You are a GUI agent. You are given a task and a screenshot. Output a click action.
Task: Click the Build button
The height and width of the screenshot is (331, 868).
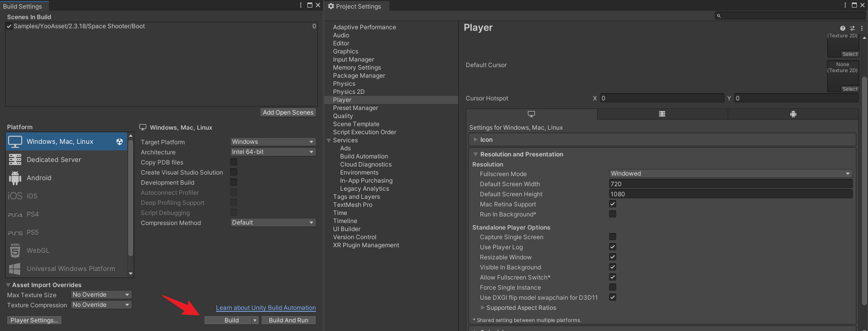[x=232, y=320]
